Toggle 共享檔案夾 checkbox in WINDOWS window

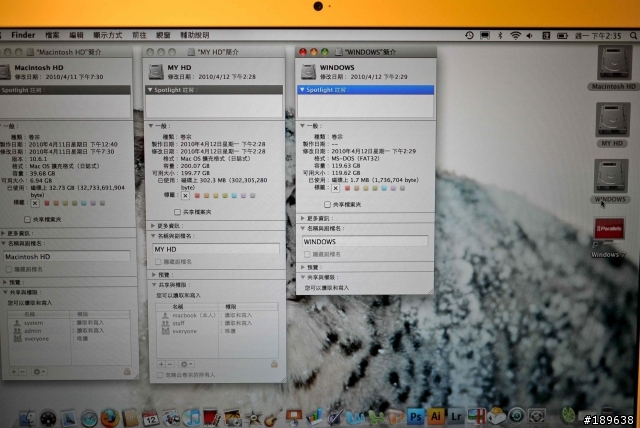[x=327, y=204]
